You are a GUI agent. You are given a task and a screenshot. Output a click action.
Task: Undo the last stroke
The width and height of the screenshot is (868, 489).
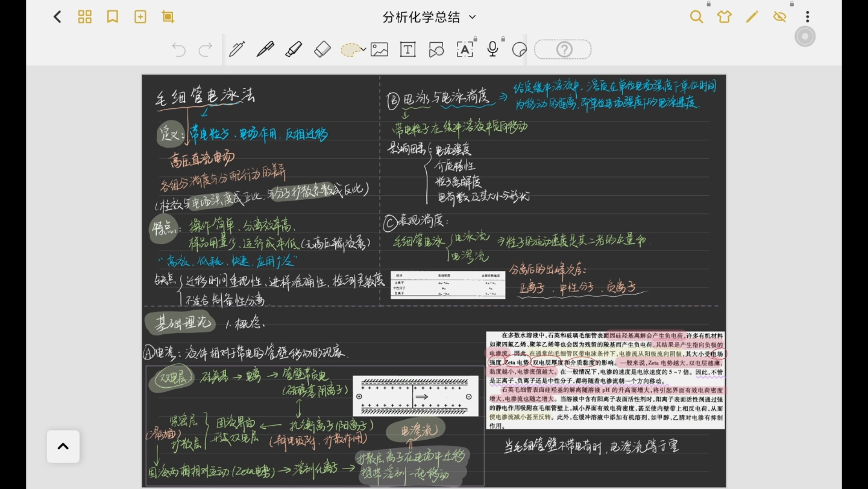(179, 49)
